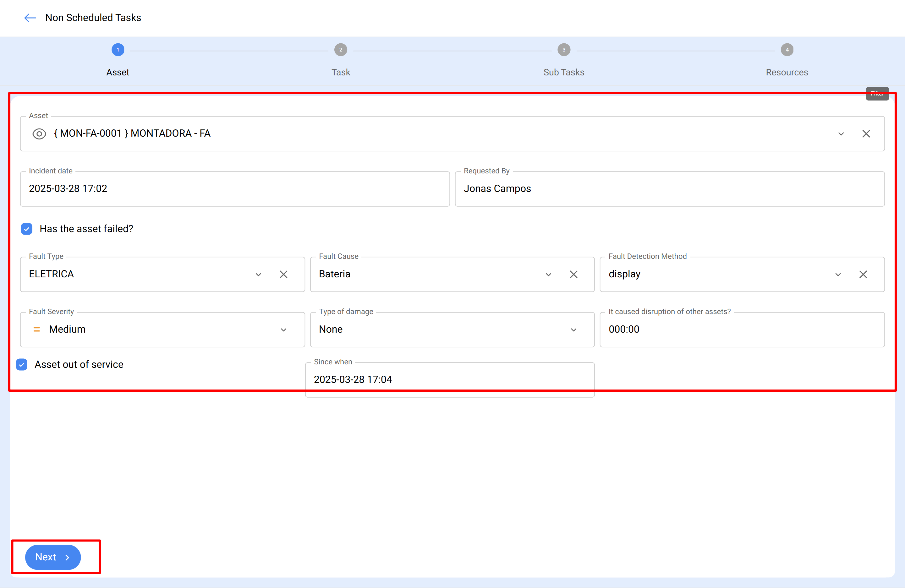Click the Next button

click(53, 557)
